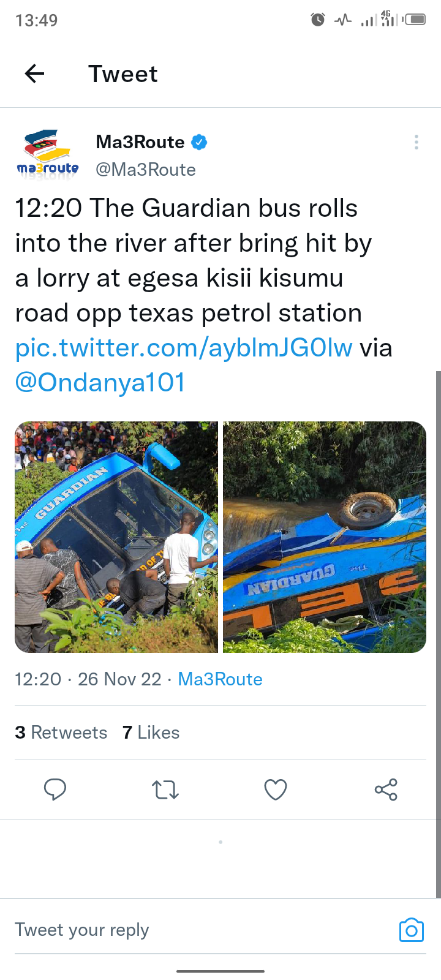Focus the Tweet your reply field
The height and width of the screenshot is (980, 441).
coord(202,930)
